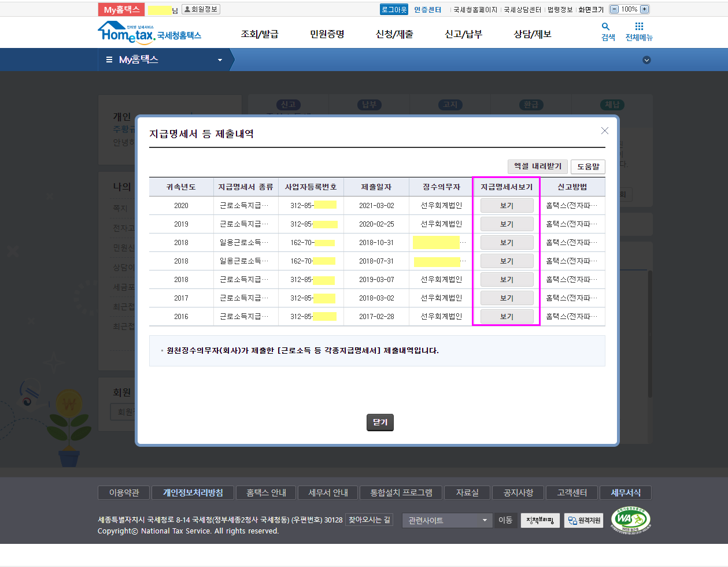Click the 징수의무자 column header
The height and width of the screenshot is (567, 728).
click(441, 187)
